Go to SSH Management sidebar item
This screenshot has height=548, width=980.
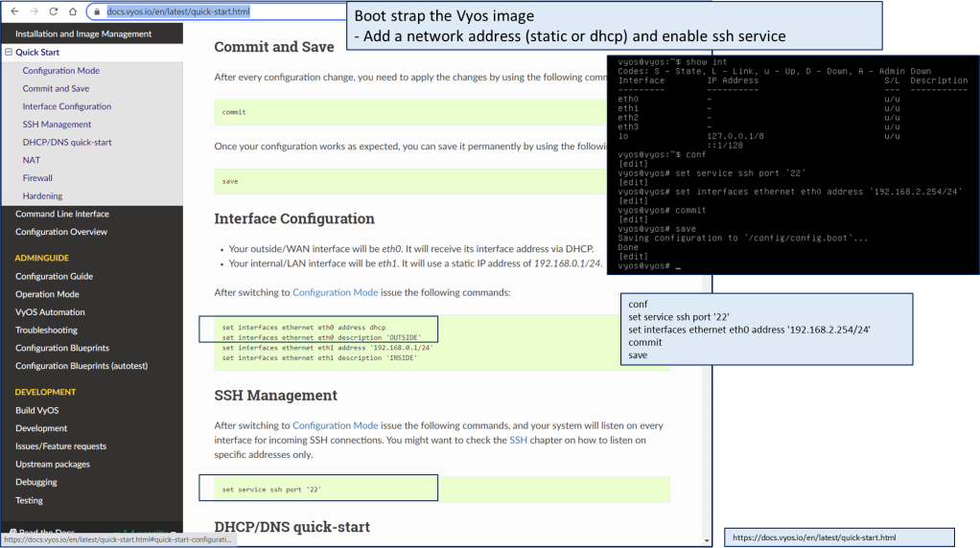pyautogui.click(x=58, y=125)
